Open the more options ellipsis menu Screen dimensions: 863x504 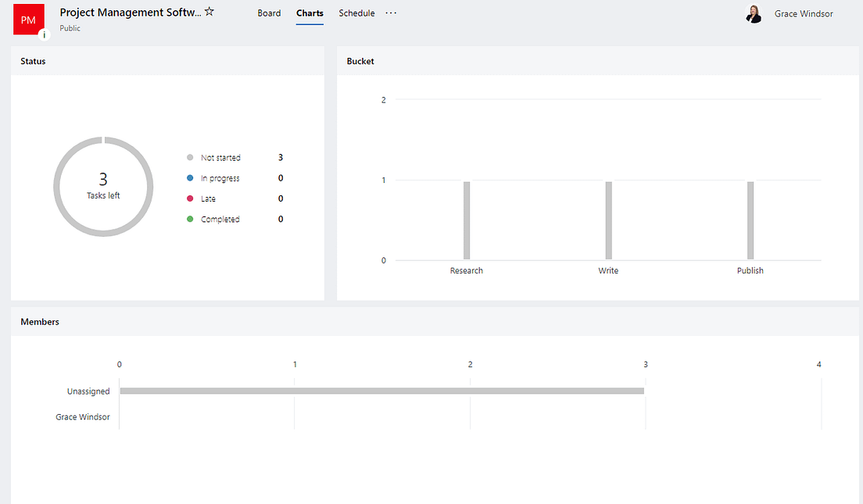(x=391, y=13)
